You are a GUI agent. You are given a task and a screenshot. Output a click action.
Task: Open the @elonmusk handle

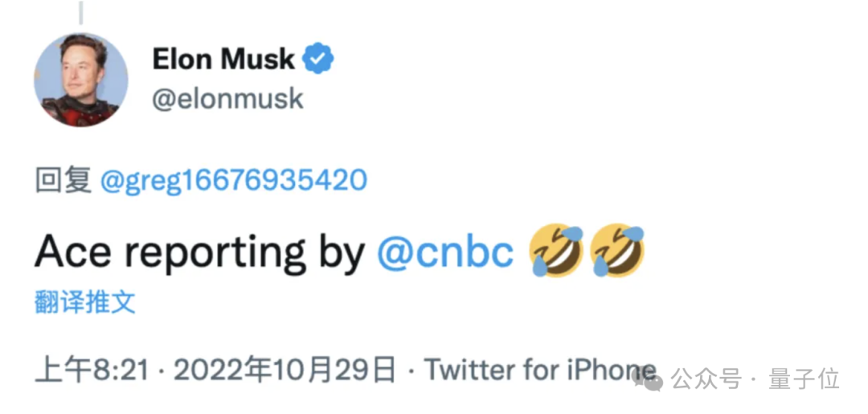click(x=227, y=99)
